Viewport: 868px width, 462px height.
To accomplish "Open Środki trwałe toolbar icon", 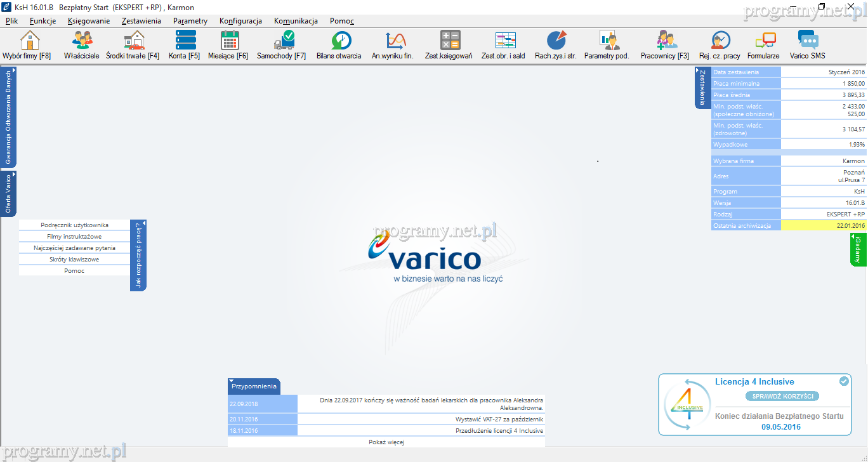I will [133, 41].
